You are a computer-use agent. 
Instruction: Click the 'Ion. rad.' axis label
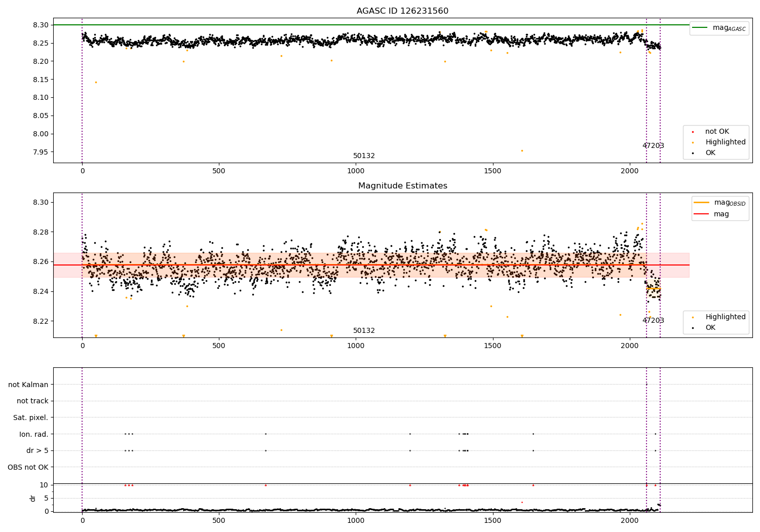pyautogui.click(x=34, y=434)
